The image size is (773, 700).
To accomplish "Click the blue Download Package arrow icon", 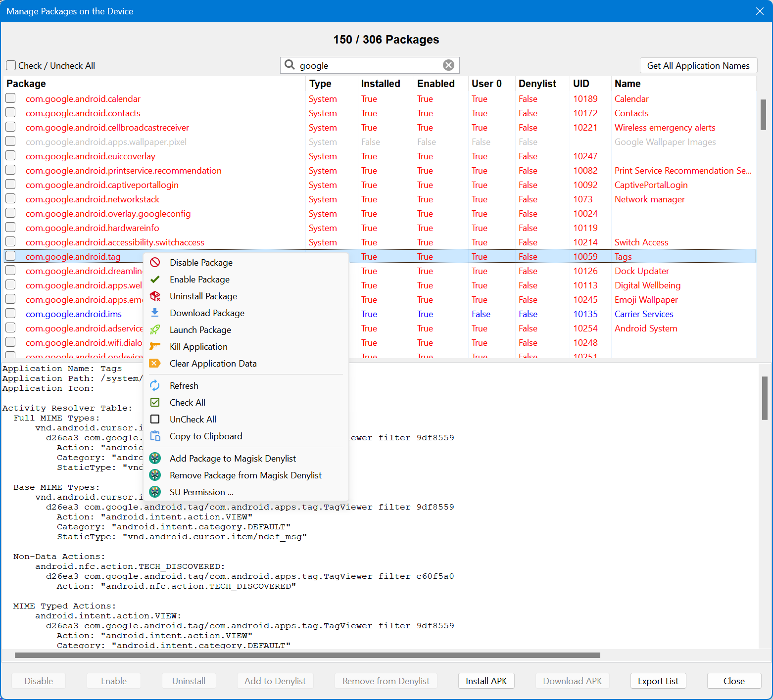I will pyautogui.click(x=155, y=313).
